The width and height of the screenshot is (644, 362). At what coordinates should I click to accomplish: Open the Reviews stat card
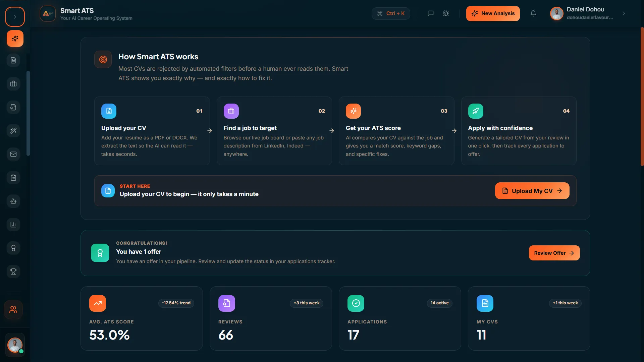(271, 318)
